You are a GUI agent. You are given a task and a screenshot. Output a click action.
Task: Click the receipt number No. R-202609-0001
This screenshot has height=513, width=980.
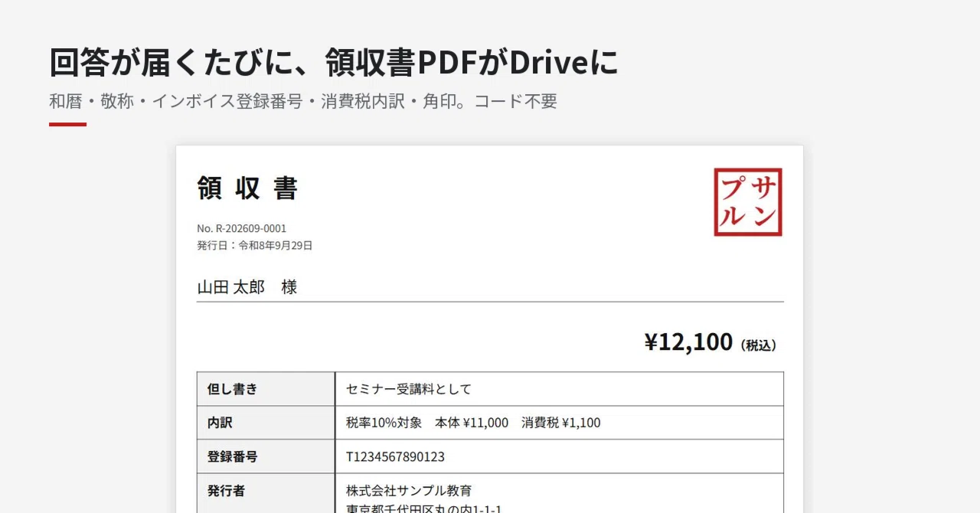tap(242, 228)
